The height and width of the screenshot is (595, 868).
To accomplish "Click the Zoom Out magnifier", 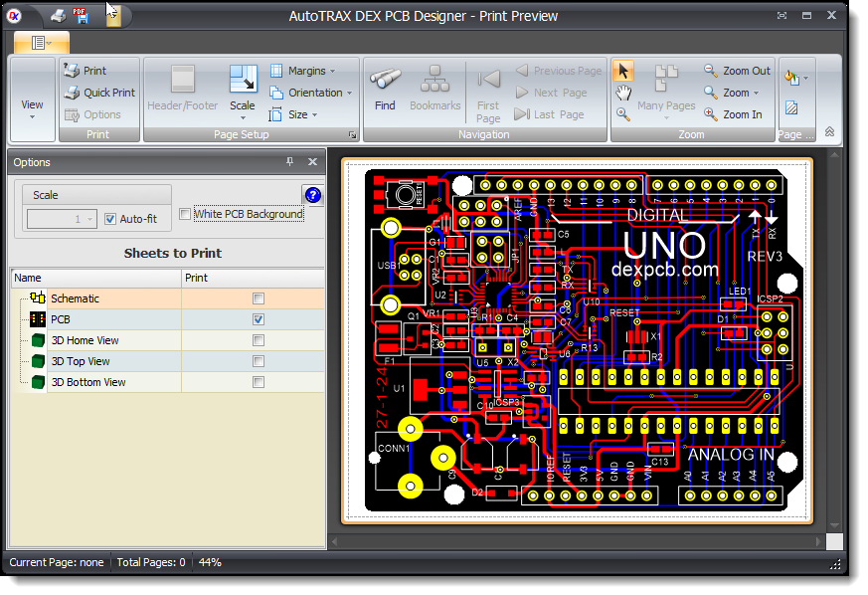I will pyautogui.click(x=736, y=71).
